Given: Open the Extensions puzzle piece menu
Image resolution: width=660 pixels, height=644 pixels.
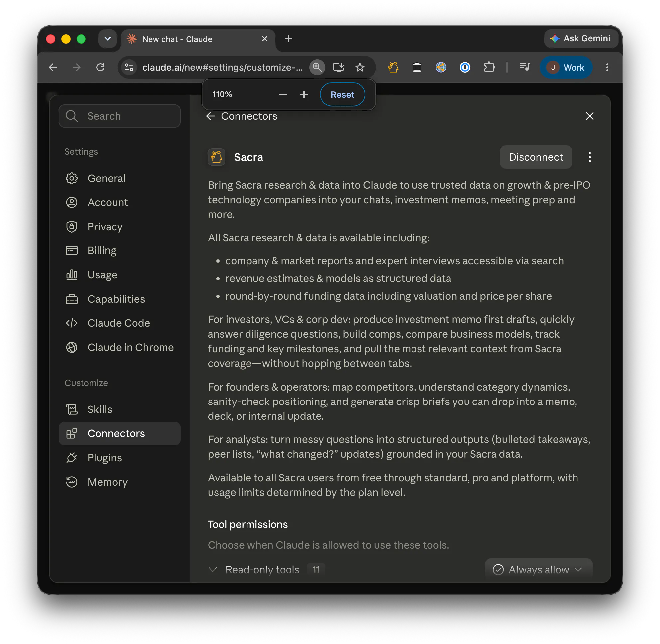Looking at the screenshot, I should click(x=489, y=67).
